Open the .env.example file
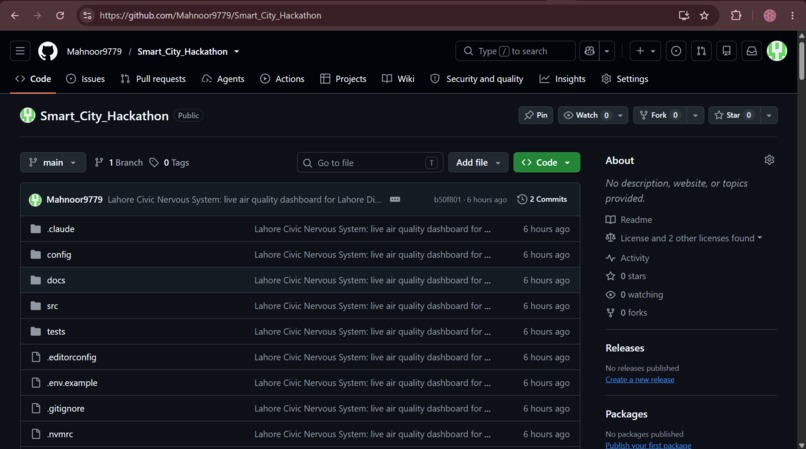 point(72,383)
